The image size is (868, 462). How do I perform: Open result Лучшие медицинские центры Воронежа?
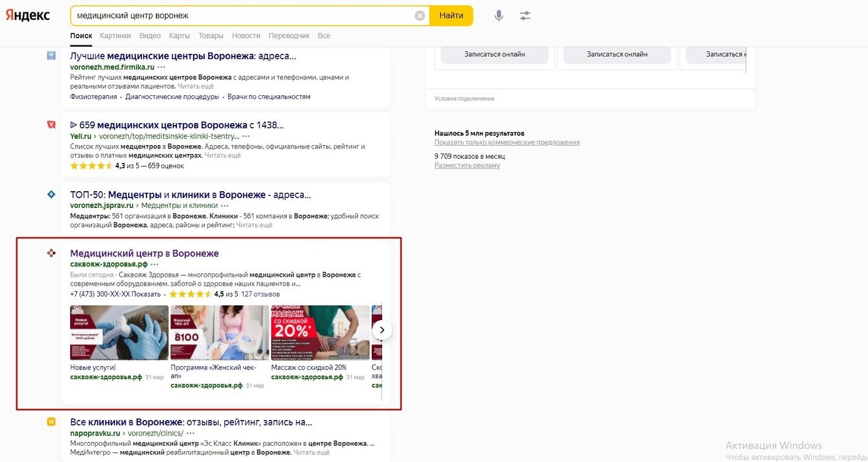click(x=183, y=56)
